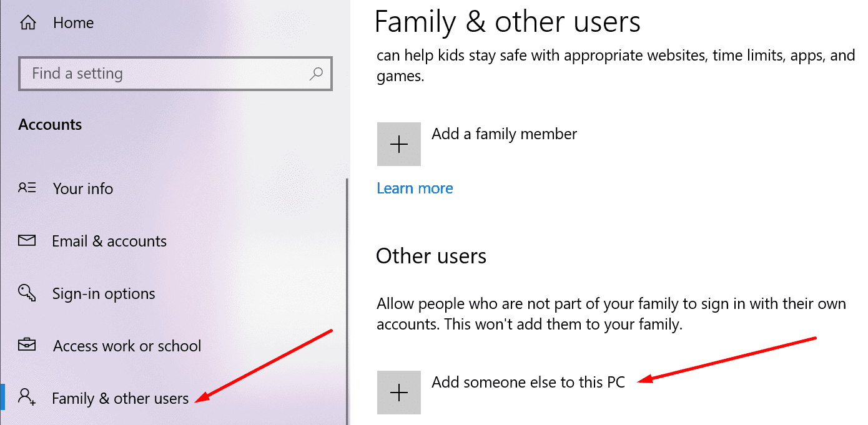The width and height of the screenshot is (868, 425).
Task: Select the Your info person icon
Action: (x=27, y=188)
